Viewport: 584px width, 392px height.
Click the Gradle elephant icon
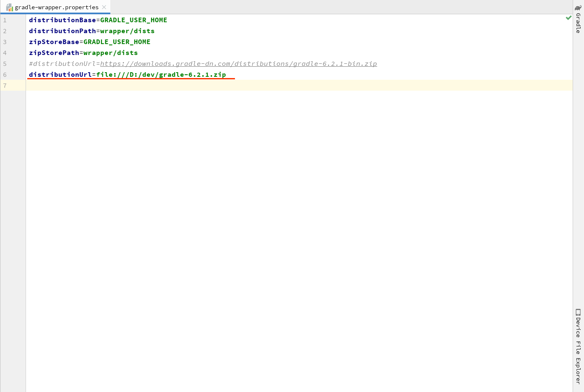tap(578, 8)
